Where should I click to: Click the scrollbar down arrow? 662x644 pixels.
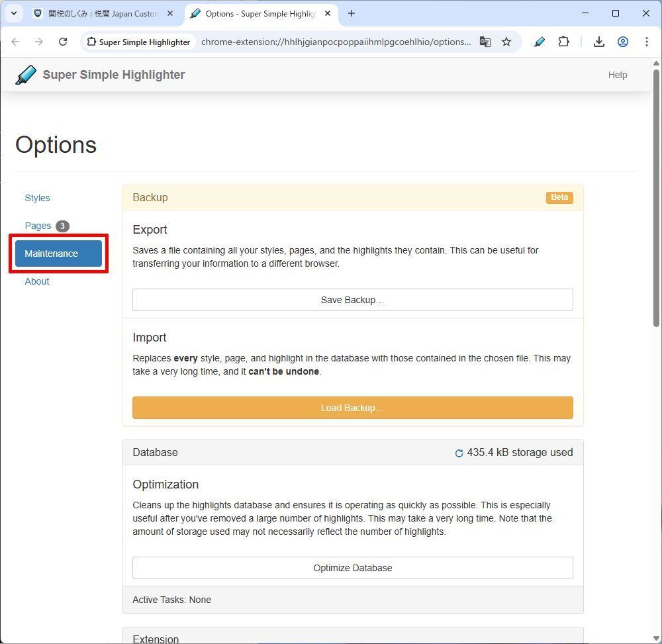pos(656,639)
